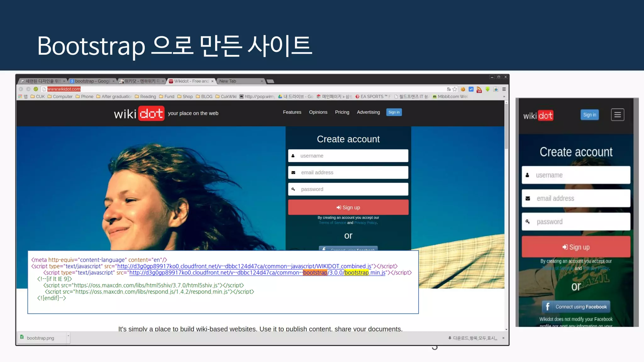Click the page vertical scrollbar thumb
Image resolution: width=644 pixels, height=362 pixels.
[x=506, y=126]
